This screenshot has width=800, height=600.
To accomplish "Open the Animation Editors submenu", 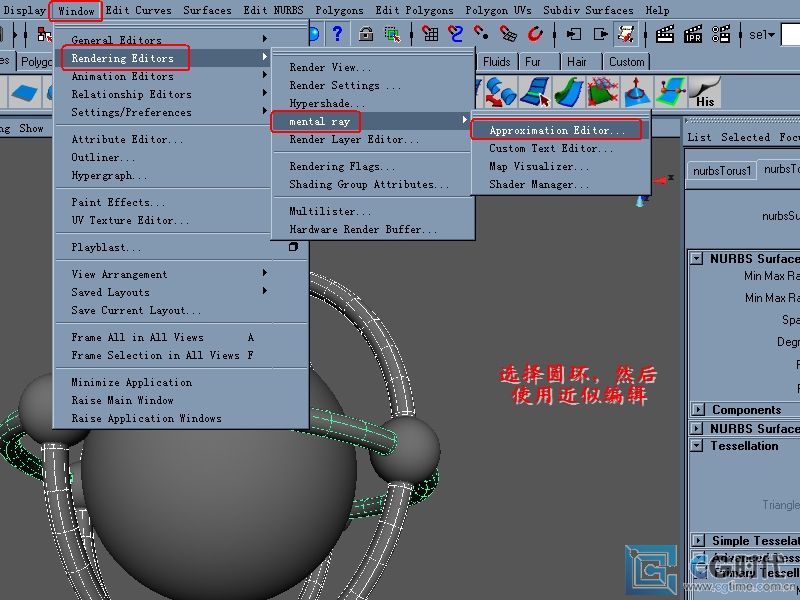I will click(164, 76).
